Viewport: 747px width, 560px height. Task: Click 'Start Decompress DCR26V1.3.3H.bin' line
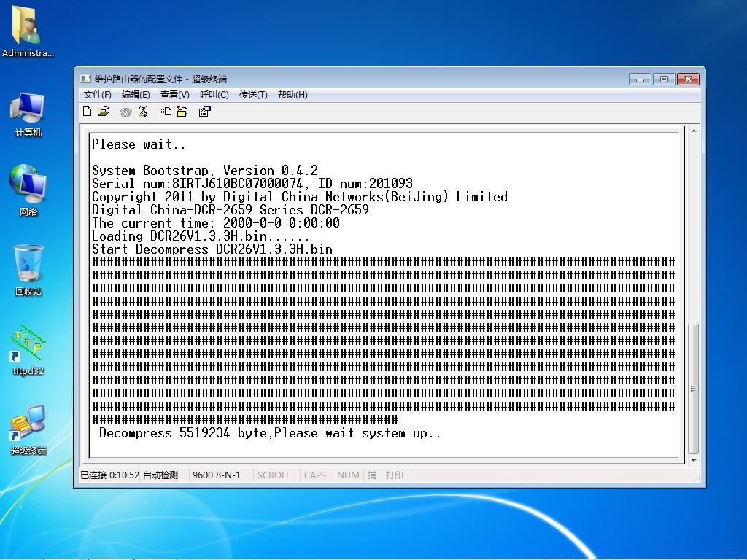click(212, 249)
